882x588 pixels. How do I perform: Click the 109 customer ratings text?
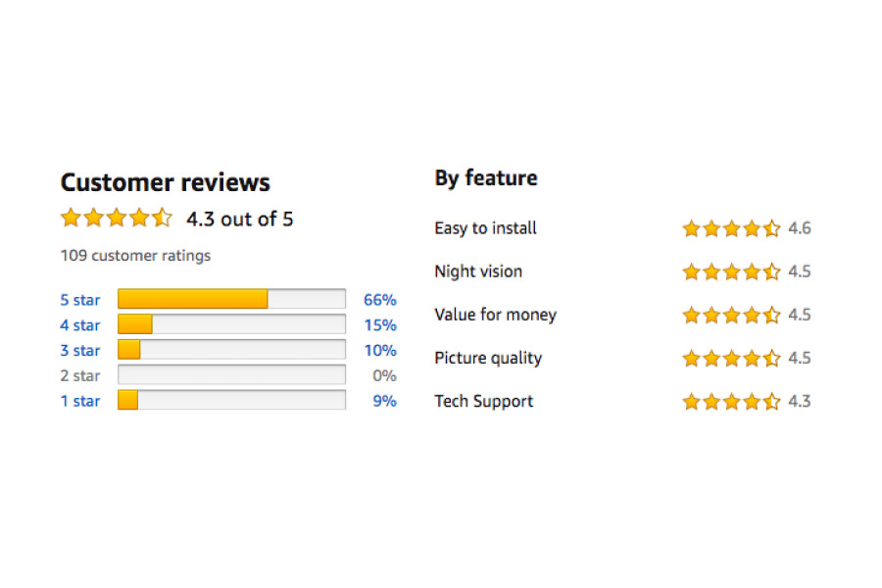click(135, 256)
